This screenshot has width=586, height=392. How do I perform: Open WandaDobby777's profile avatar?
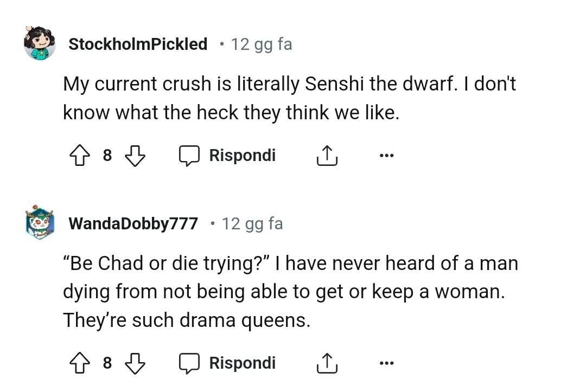pyautogui.click(x=40, y=222)
